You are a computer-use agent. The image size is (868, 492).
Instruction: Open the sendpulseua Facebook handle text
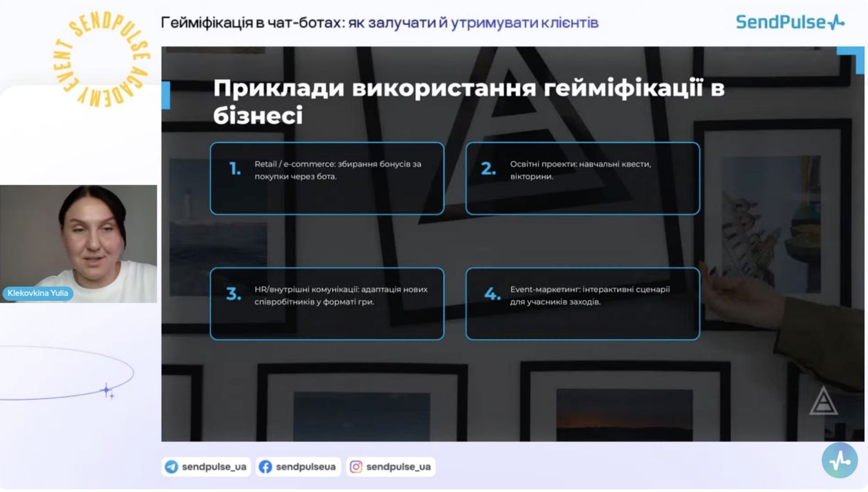coord(305,467)
